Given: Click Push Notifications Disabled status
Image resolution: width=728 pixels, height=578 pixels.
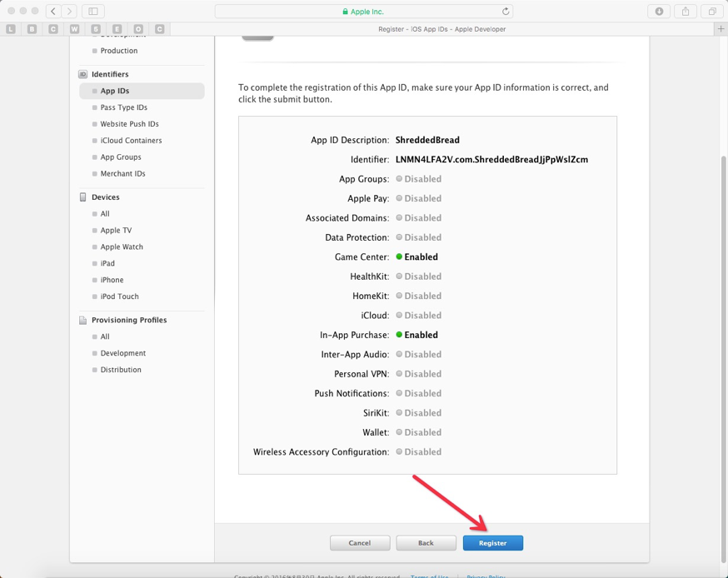Looking at the screenshot, I should coord(419,394).
